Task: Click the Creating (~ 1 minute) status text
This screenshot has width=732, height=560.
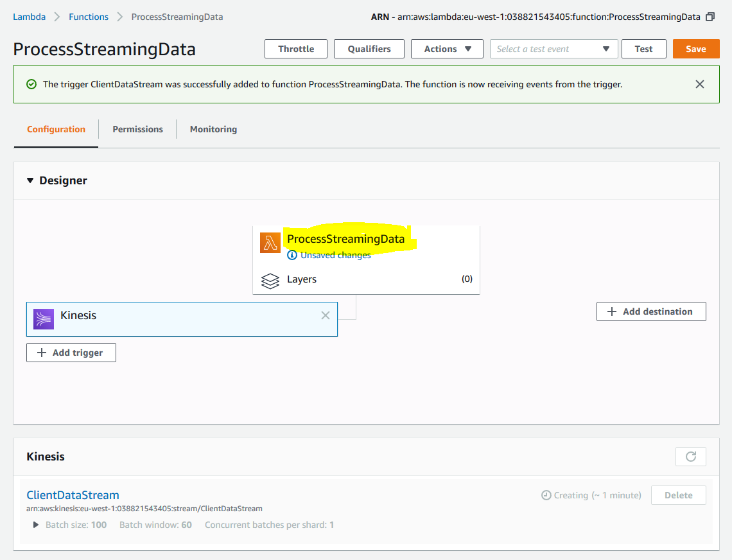Action: [598, 495]
